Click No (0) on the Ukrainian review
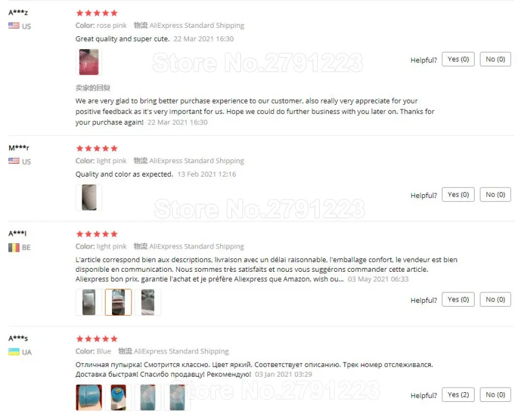Screen dimensions: 518x420 (495, 395)
